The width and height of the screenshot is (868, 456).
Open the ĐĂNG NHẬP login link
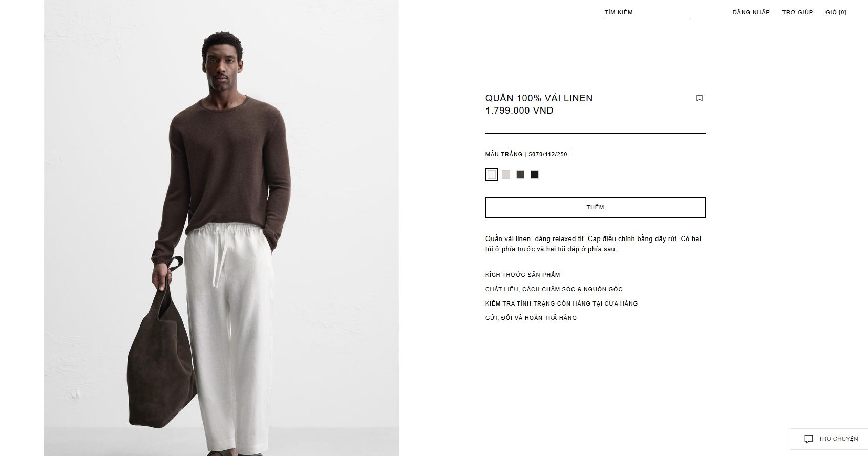point(751,12)
